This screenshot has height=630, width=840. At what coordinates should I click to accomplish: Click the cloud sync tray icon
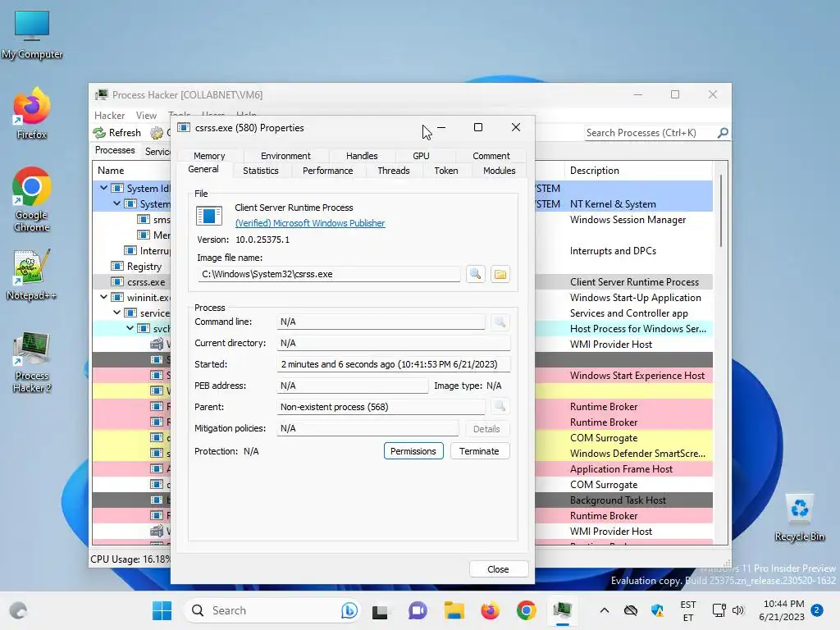(x=631, y=610)
